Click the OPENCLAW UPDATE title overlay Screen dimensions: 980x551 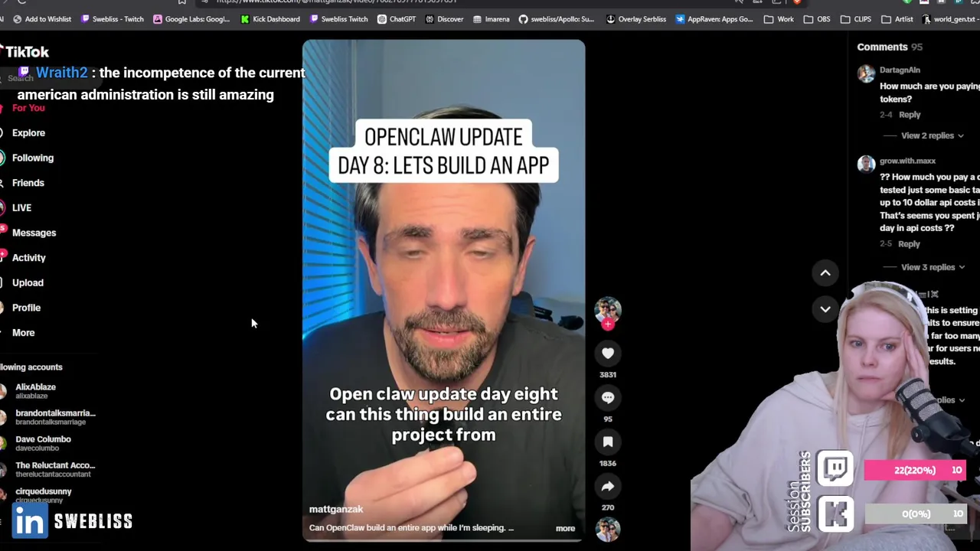click(x=443, y=152)
